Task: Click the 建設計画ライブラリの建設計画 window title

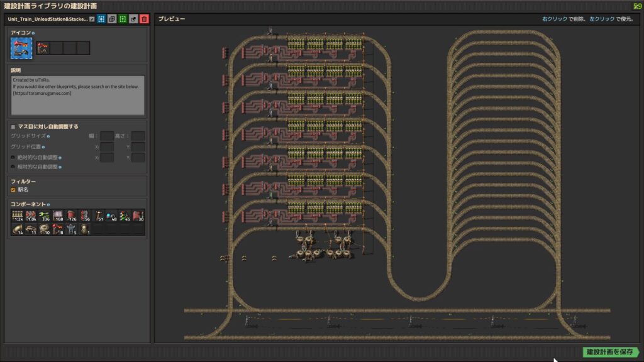Action: point(50,6)
